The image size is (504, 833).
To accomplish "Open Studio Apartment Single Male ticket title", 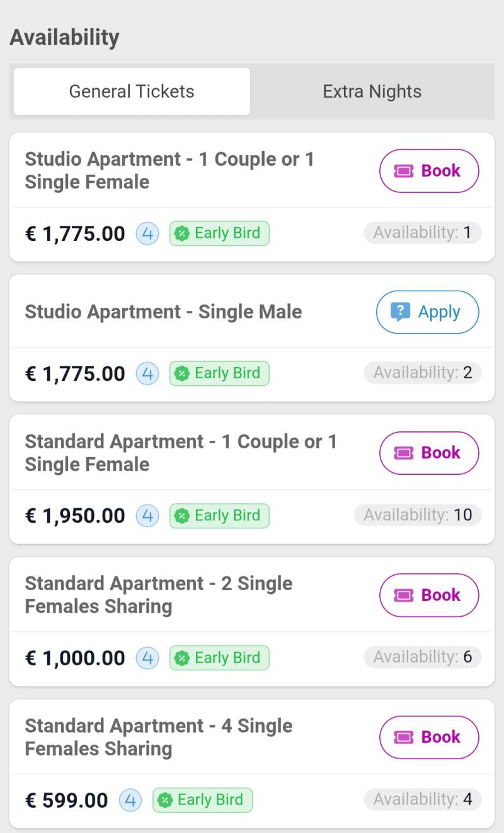I will click(x=163, y=312).
